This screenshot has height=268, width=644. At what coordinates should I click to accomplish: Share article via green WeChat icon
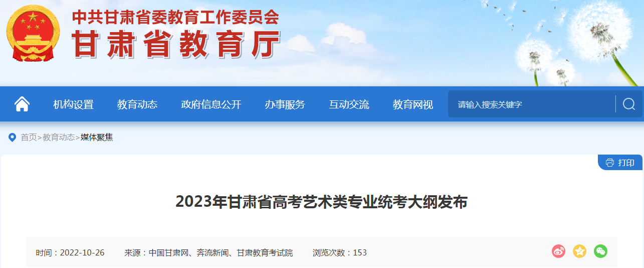[x=601, y=251]
